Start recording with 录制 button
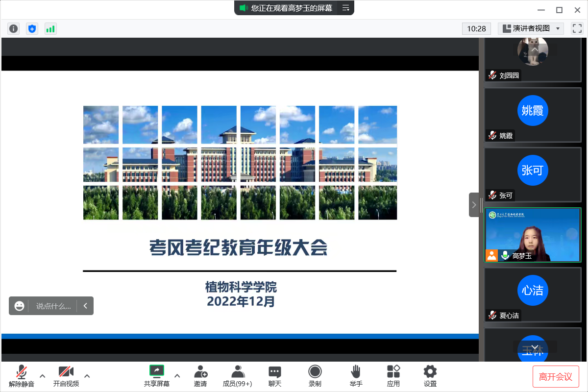 pyautogui.click(x=315, y=376)
